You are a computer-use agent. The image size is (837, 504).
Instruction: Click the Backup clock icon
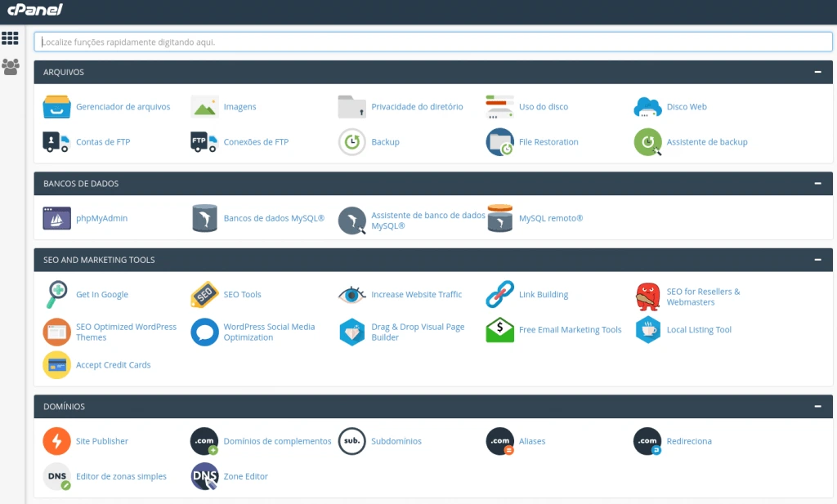(x=351, y=142)
